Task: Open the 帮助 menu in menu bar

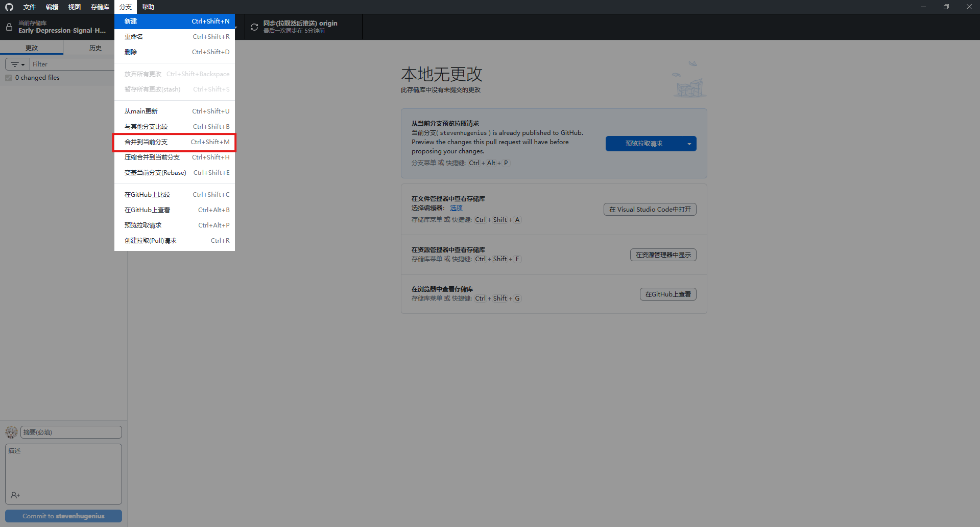Action: pyautogui.click(x=148, y=7)
